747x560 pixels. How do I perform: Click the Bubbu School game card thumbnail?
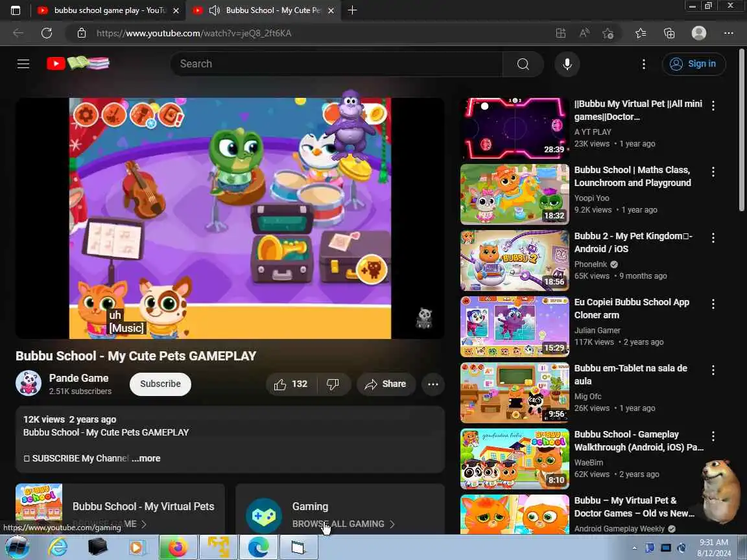[x=39, y=507]
